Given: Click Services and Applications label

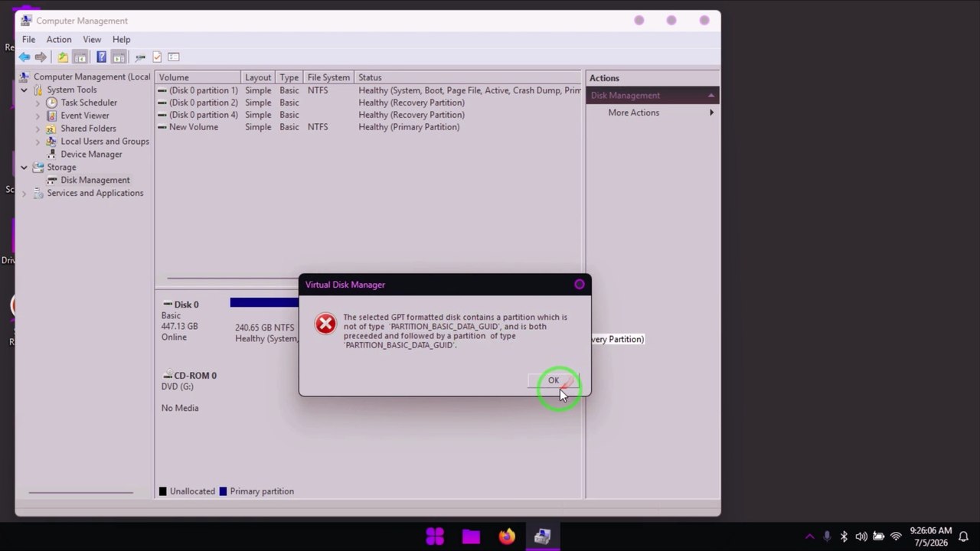Looking at the screenshot, I should pyautogui.click(x=95, y=193).
